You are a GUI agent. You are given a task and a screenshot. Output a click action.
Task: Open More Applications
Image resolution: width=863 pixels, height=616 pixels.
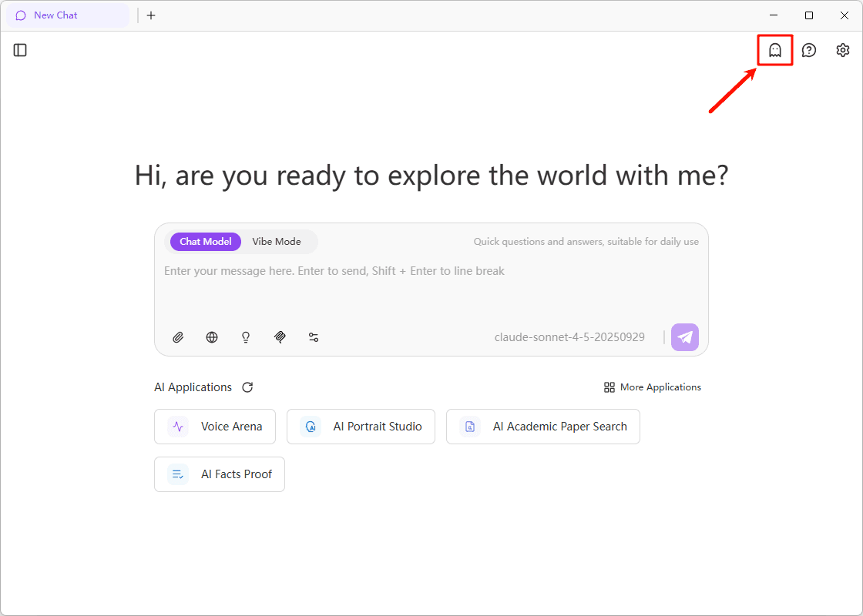653,387
